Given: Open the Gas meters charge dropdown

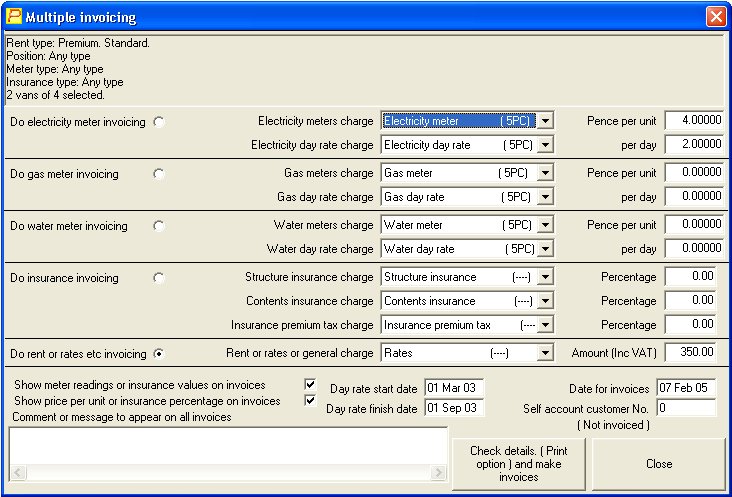Looking at the screenshot, I should click(x=545, y=173).
